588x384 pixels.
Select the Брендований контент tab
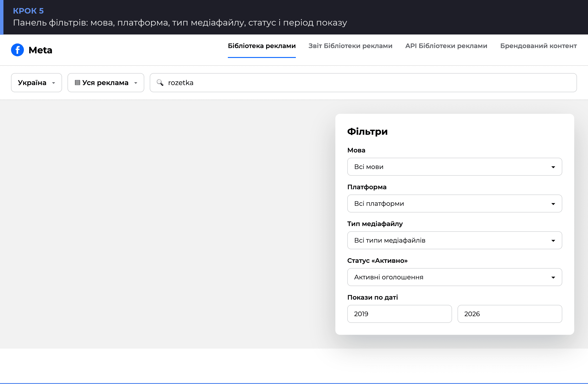(x=539, y=46)
